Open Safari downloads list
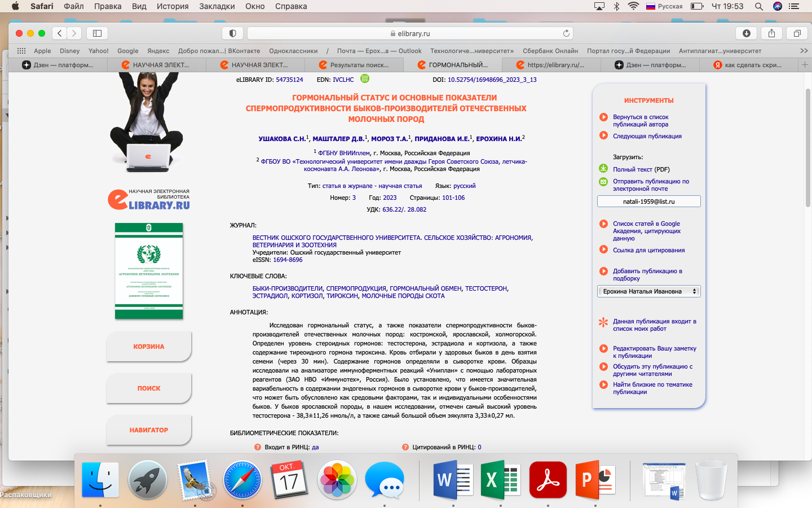The height and width of the screenshot is (508, 812). 746,33
